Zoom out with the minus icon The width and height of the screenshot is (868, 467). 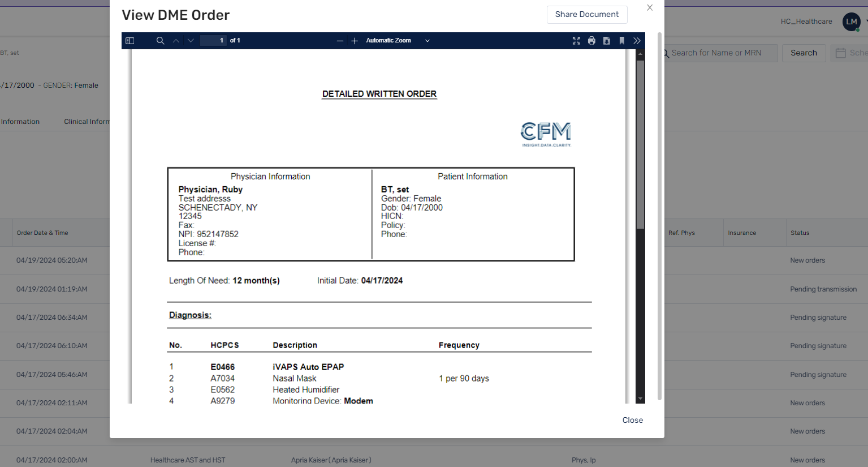340,41
